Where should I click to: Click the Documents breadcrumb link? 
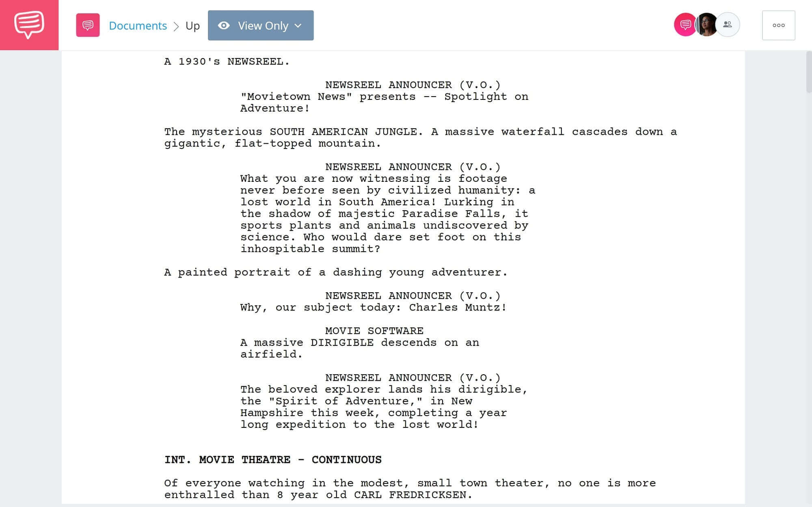137,25
